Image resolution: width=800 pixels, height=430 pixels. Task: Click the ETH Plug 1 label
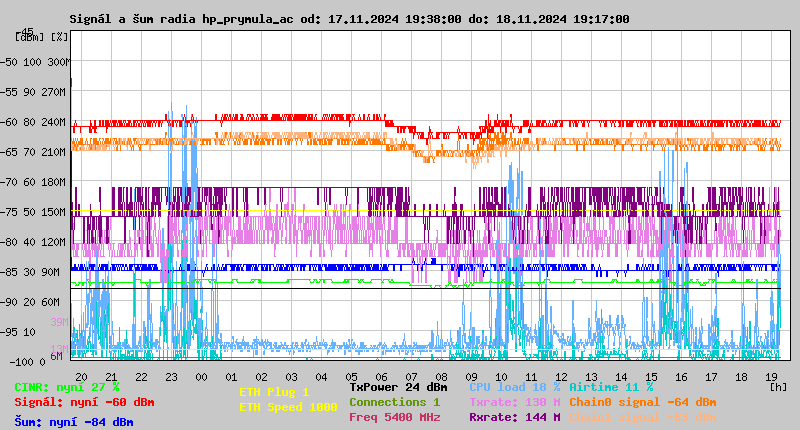(274, 392)
